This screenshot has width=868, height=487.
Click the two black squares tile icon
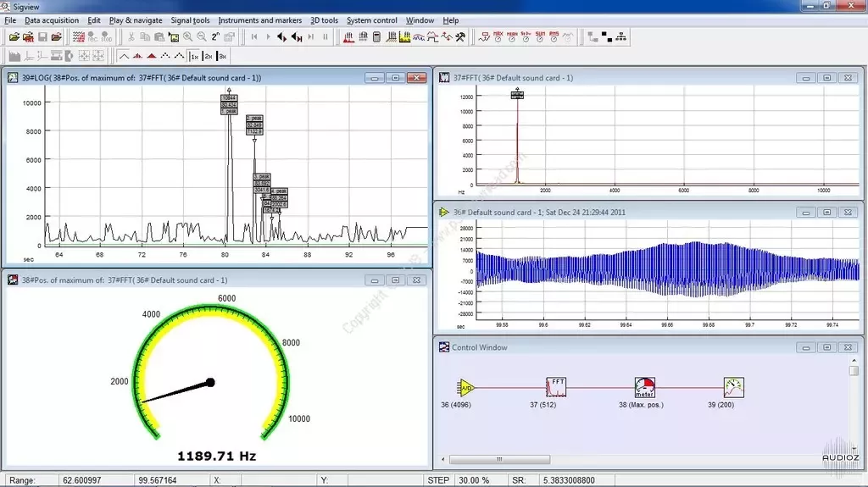tap(607, 37)
